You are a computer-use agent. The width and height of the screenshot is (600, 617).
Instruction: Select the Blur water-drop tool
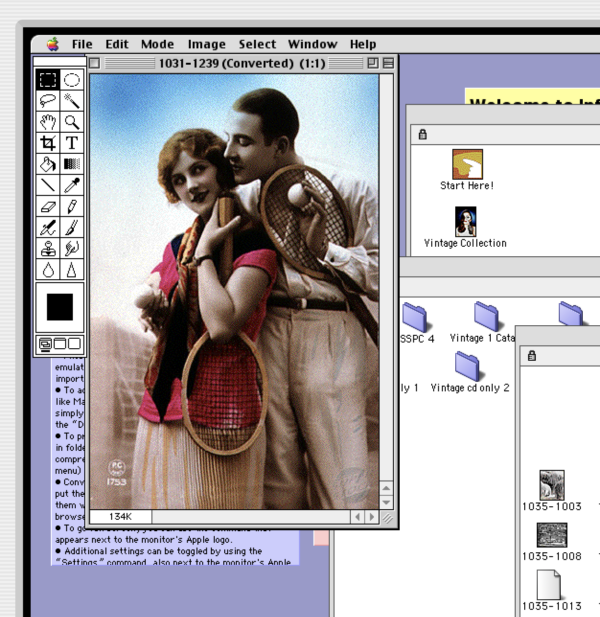[x=48, y=270]
